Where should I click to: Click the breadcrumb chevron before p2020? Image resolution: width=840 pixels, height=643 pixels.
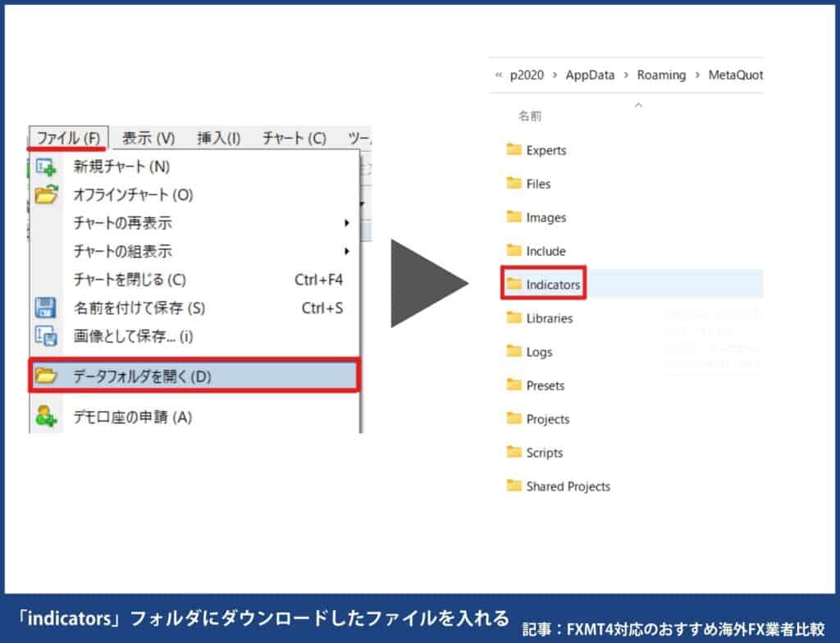(498, 75)
